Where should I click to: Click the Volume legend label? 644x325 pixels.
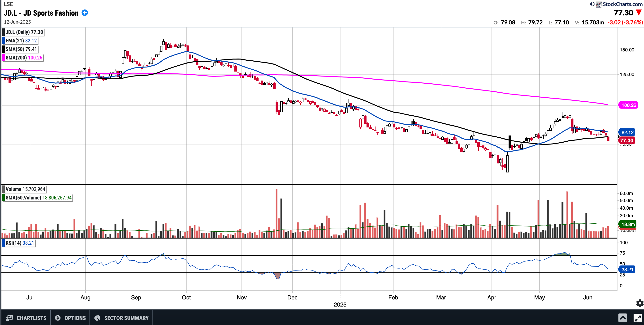[25, 189]
